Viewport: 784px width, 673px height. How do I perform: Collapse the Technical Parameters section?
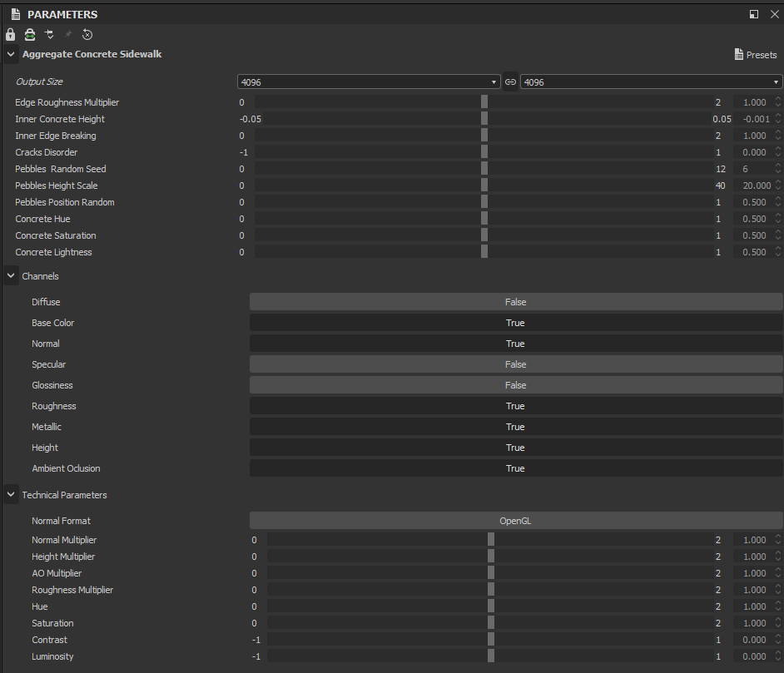pos(11,495)
